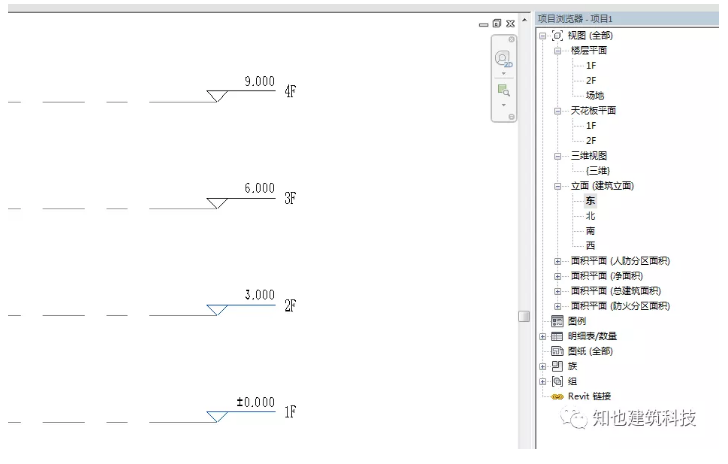The height and width of the screenshot is (464, 728).
Task: Expand 面积平面 (净面积) node
Action: [558, 276]
